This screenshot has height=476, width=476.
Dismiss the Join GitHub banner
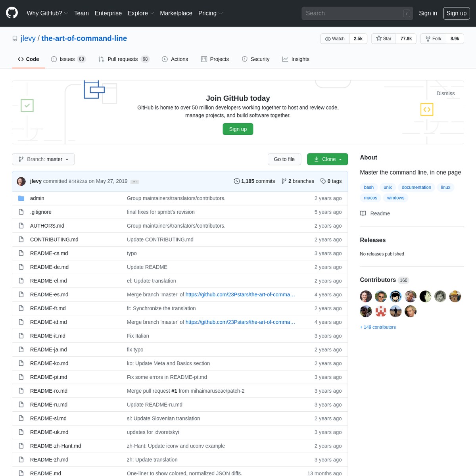[x=445, y=93]
